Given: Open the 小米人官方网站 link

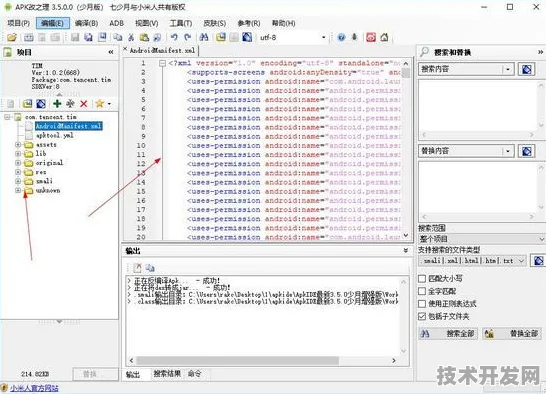Looking at the screenshot, I should tap(34, 388).
